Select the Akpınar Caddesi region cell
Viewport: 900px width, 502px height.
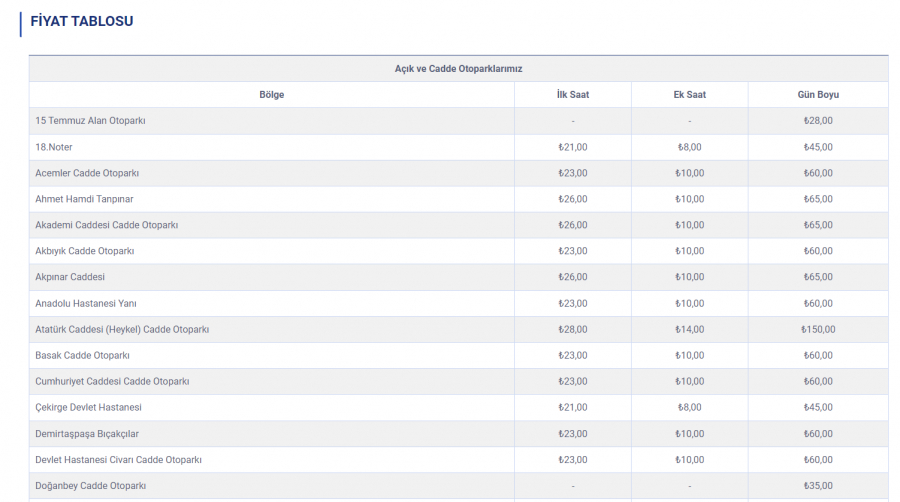(x=70, y=277)
